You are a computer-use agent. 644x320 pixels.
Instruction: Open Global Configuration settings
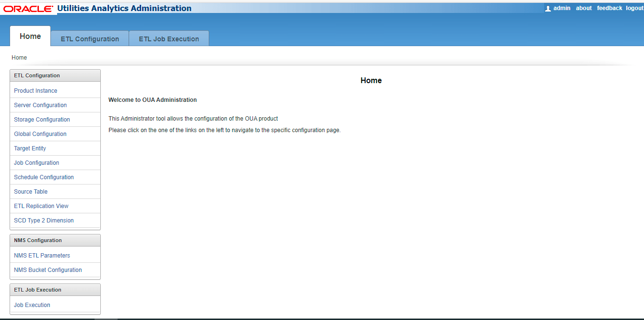tap(40, 134)
